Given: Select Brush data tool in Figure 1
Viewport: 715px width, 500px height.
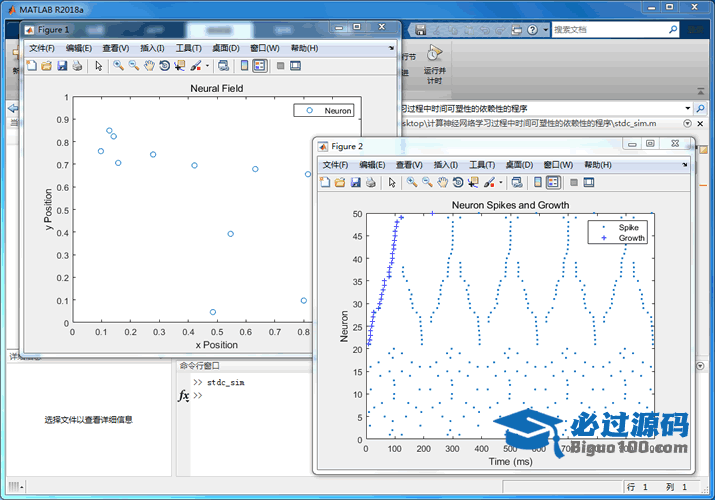Looking at the screenshot, I should click(196, 66).
